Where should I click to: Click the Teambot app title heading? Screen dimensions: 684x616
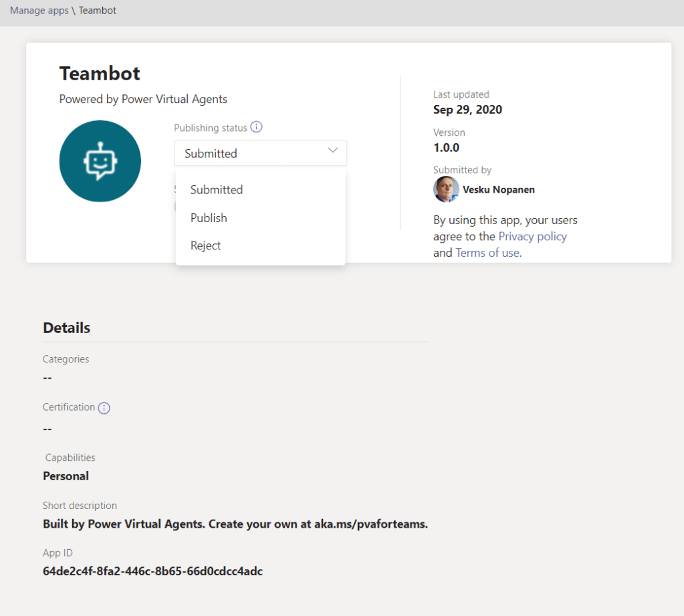(100, 74)
